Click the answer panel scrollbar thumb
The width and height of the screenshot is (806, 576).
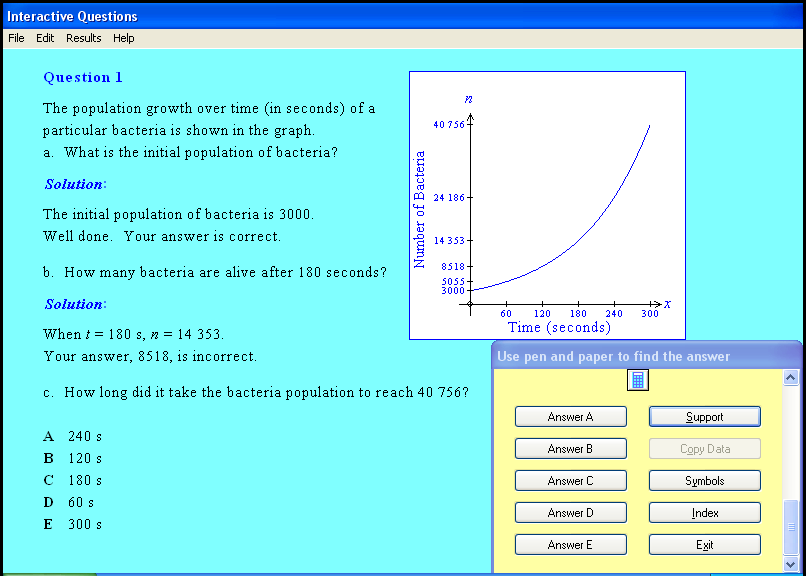point(791,527)
